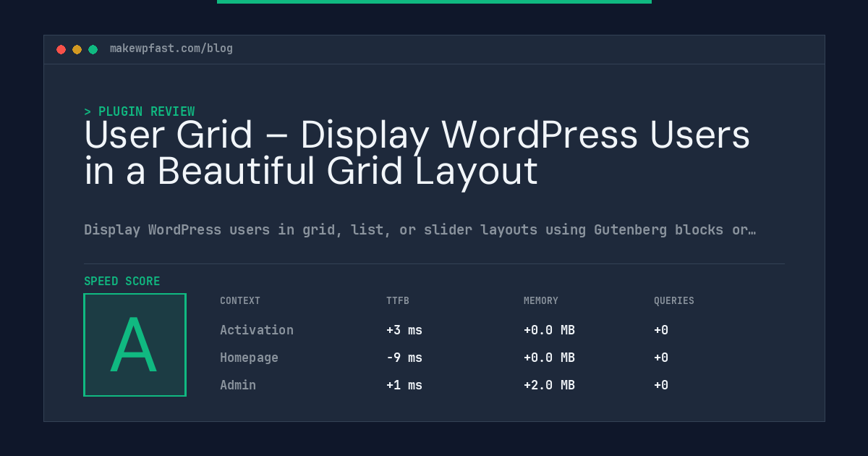The height and width of the screenshot is (456, 868).
Task: Click the red window dot
Action: (x=61, y=49)
